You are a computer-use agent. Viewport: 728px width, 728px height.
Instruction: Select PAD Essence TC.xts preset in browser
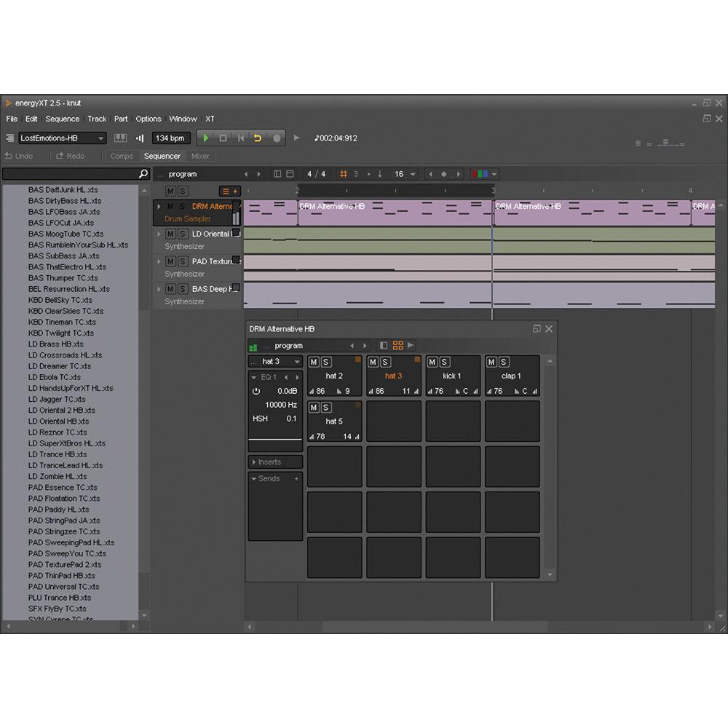[x=63, y=488]
